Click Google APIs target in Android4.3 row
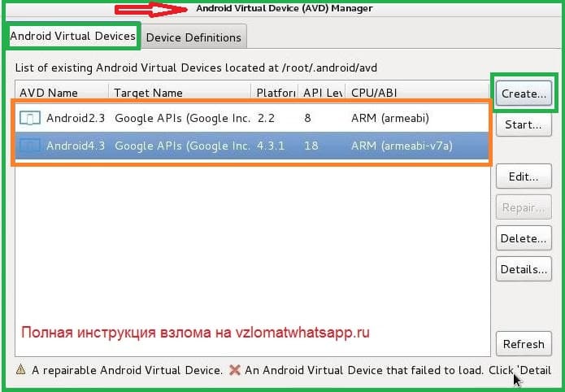This screenshot has height=392, width=565. (x=182, y=146)
